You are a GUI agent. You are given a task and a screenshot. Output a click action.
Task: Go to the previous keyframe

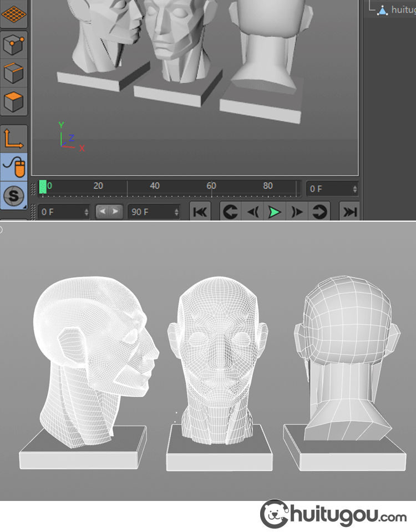[x=230, y=212]
